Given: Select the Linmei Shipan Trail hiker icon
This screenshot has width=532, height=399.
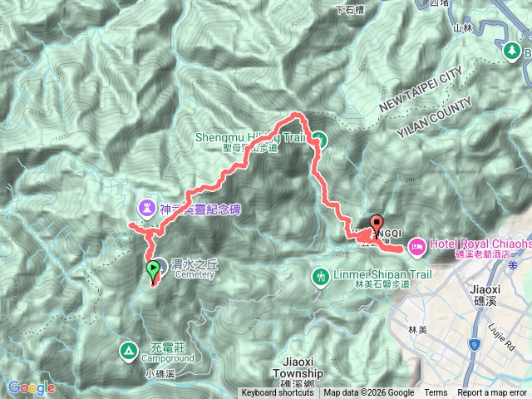Looking at the screenshot, I should [x=321, y=278].
